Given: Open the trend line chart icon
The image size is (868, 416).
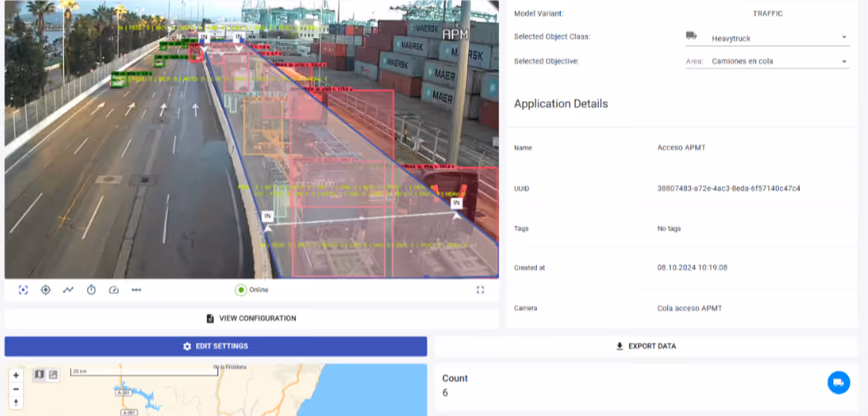Looking at the screenshot, I should click(x=68, y=290).
